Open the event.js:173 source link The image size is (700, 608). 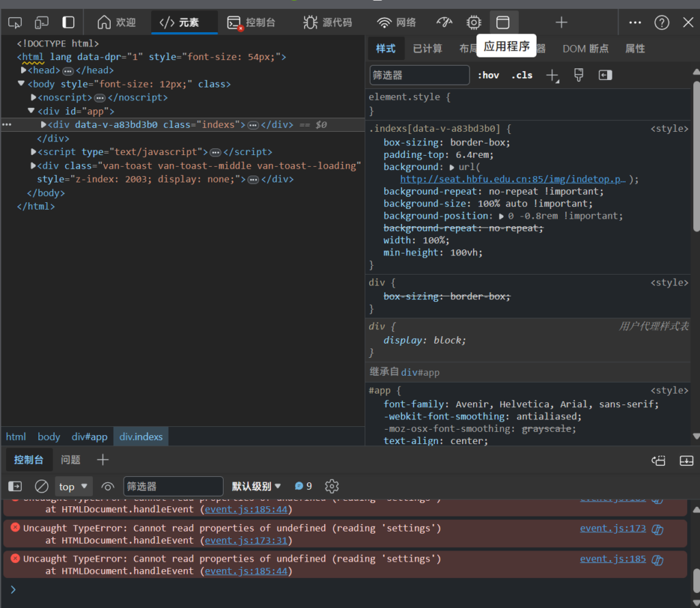click(613, 529)
